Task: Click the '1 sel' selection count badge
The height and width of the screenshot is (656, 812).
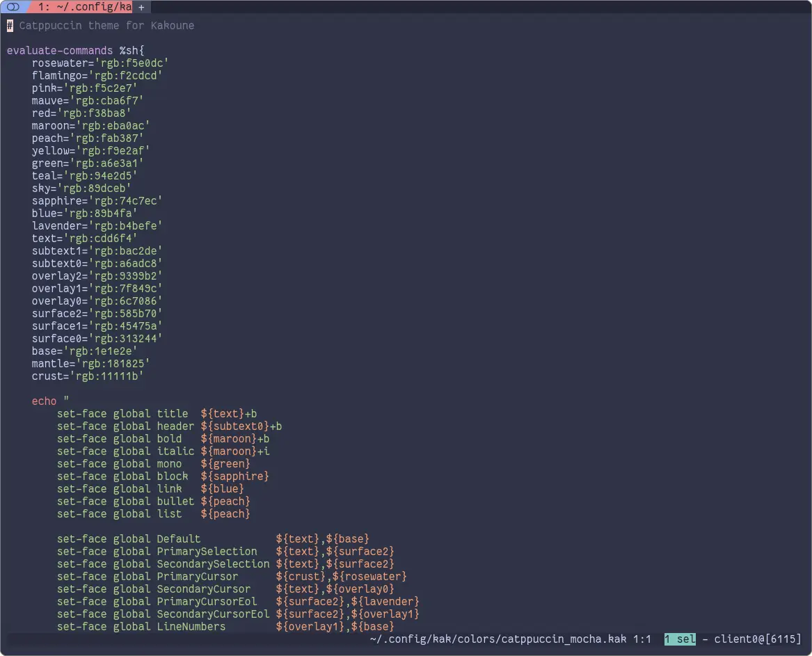Action: coord(680,639)
